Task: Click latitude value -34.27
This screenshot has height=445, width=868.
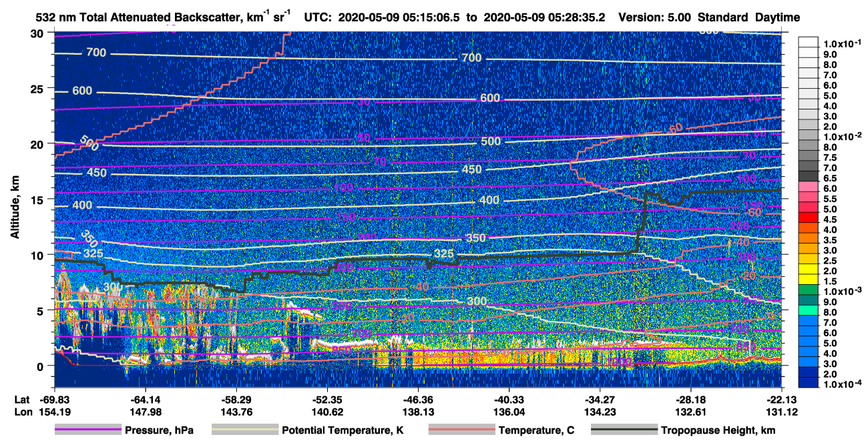Action: tap(600, 400)
